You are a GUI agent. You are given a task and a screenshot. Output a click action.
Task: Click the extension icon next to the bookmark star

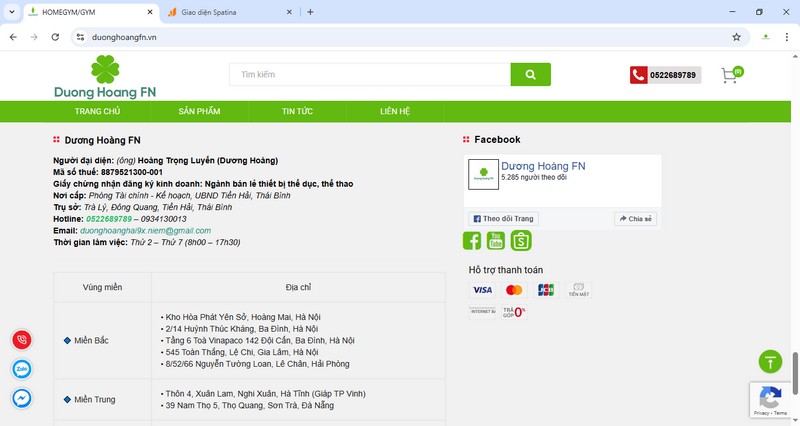(x=765, y=37)
